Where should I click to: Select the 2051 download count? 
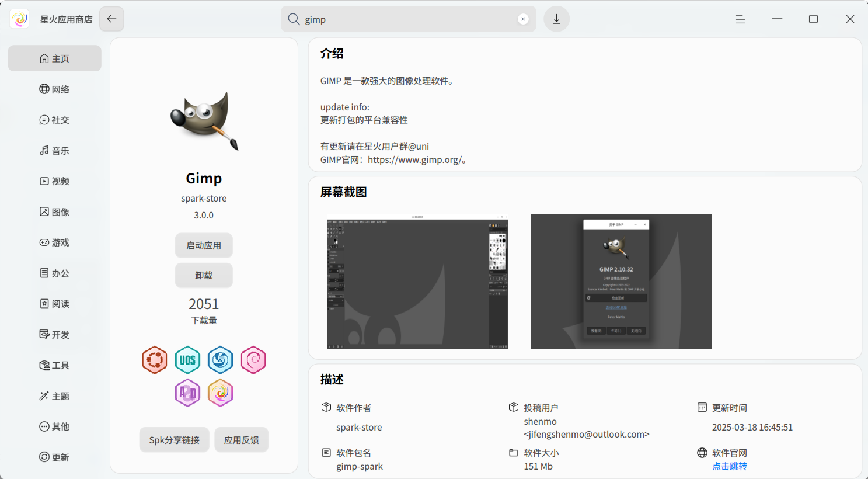[x=204, y=304]
